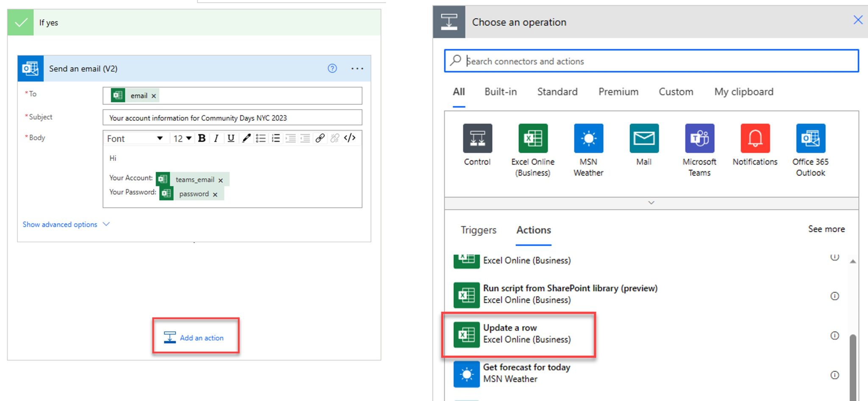Viewport: 868px width, 401px height.
Task: Collapse the connector list with the chevron
Action: [x=651, y=203]
